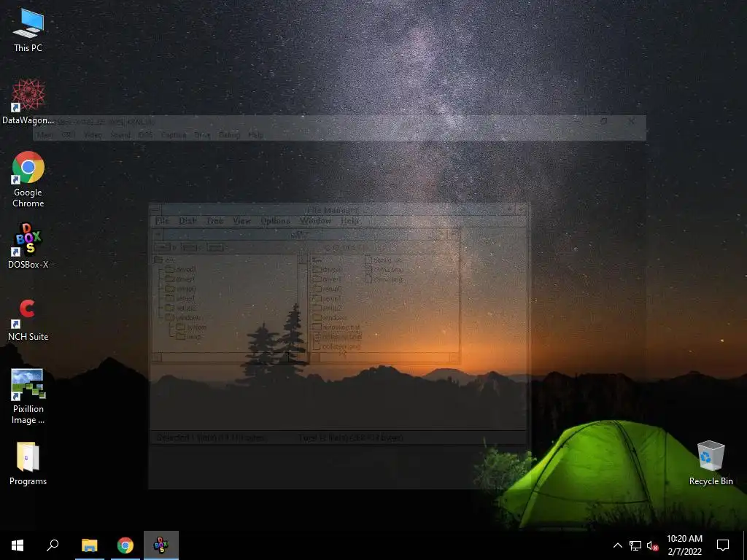
Task: Select the Pixillion Image desktop shortcut
Action: tap(28, 396)
